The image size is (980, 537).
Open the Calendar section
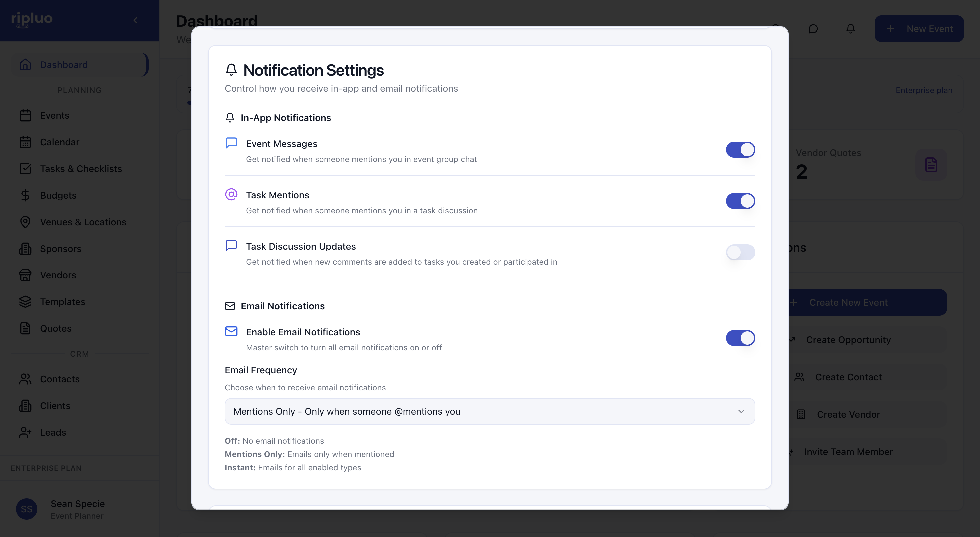[x=79, y=142]
